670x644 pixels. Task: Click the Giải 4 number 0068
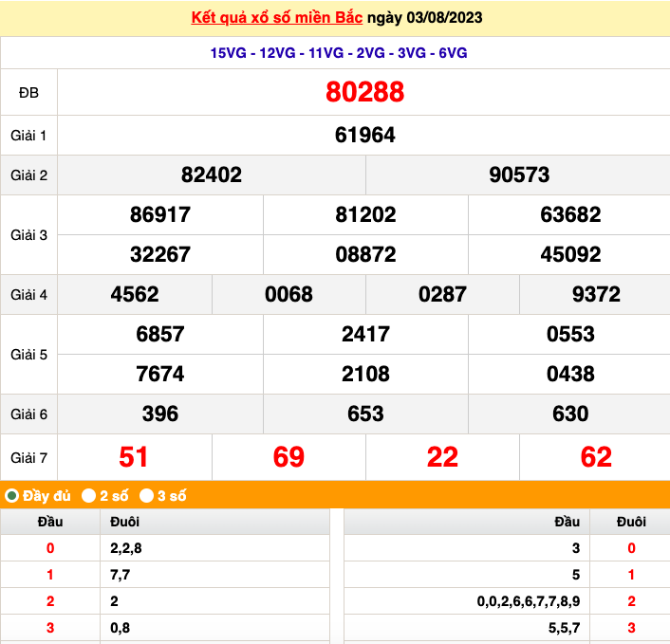[288, 294]
